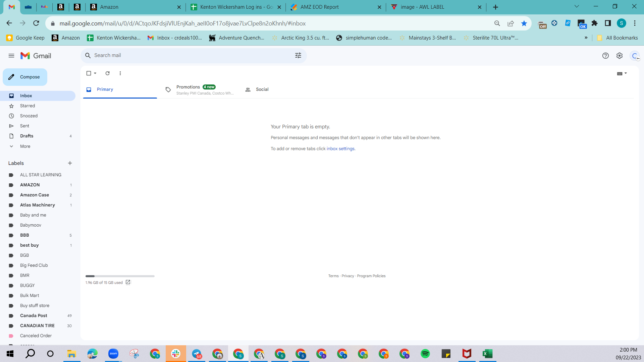
Task: Open the Privacy link
Action: 348,276
